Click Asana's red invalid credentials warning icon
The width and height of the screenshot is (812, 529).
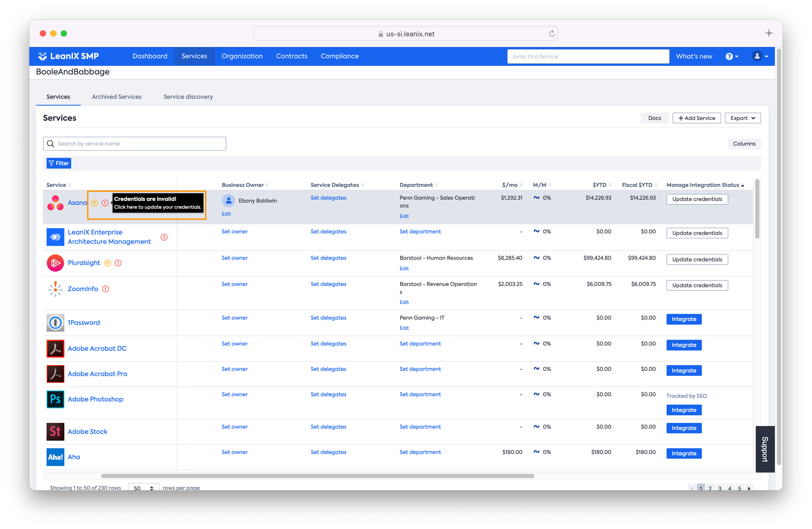click(x=105, y=203)
